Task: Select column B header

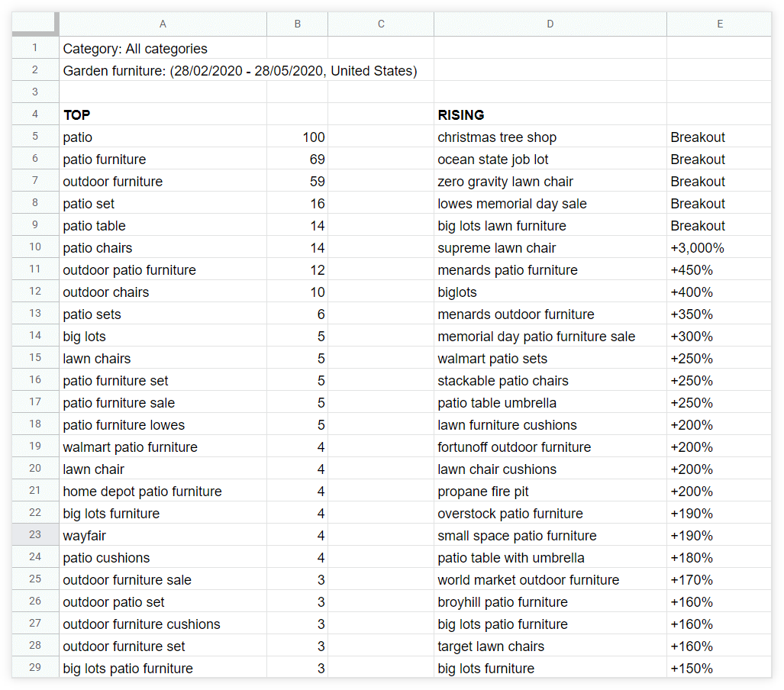Action: click(298, 24)
